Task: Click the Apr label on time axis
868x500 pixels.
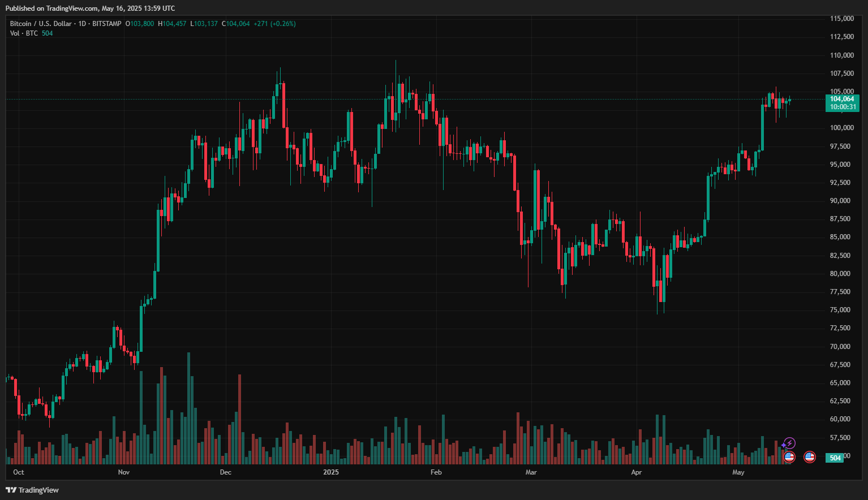Action: point(637,472)
